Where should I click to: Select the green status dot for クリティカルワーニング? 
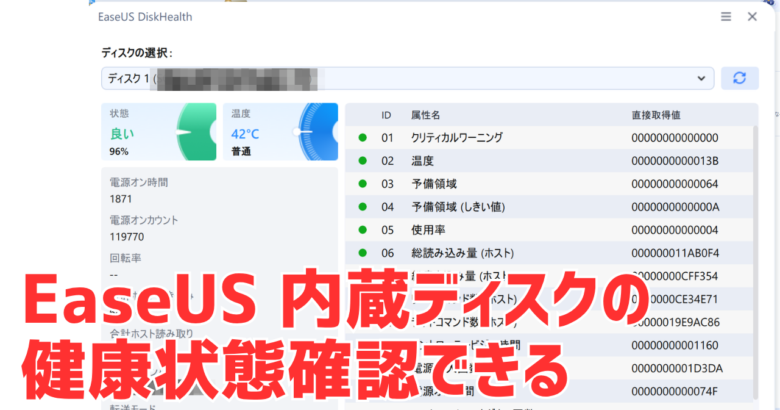coord(363,137)
